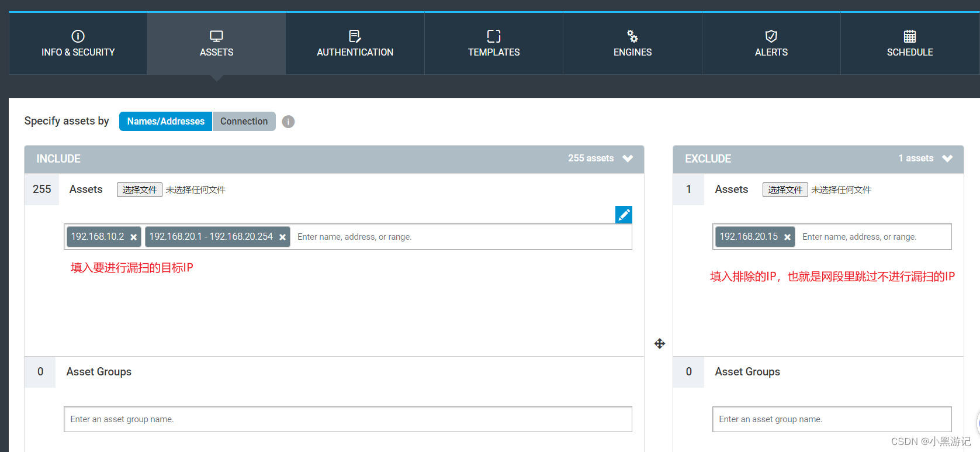
Task: Click the Include choose-file button
Action: [x=140, y=189]
